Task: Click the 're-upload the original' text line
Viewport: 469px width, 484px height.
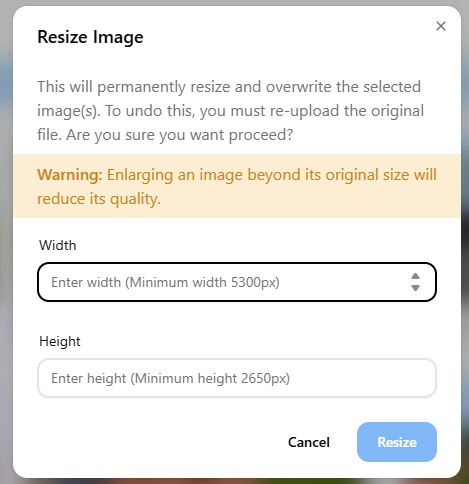Action: [230, 111]
